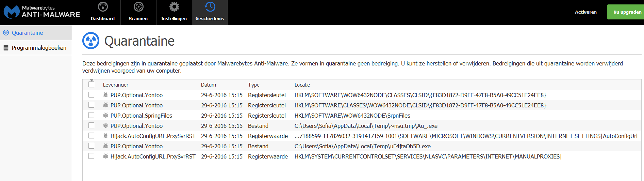Click sort arrow above the header checkbox

92,80
